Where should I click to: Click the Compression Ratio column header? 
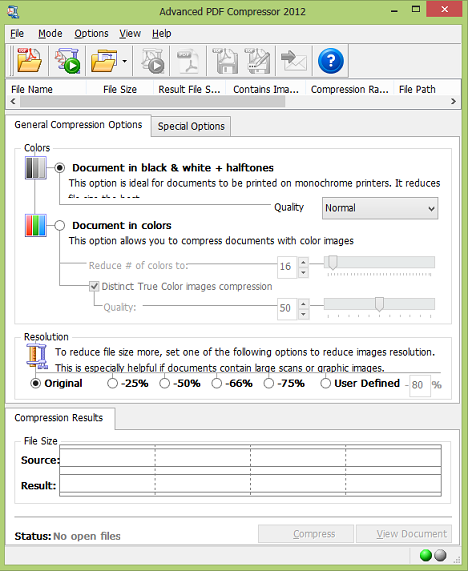click(350, 89)
